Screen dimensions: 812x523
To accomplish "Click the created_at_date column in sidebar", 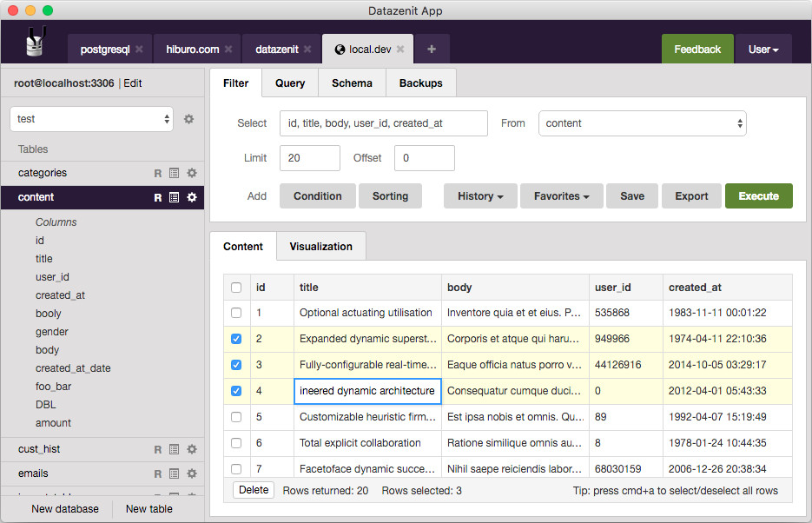I will pyautogui.click(x=73, y=368).
